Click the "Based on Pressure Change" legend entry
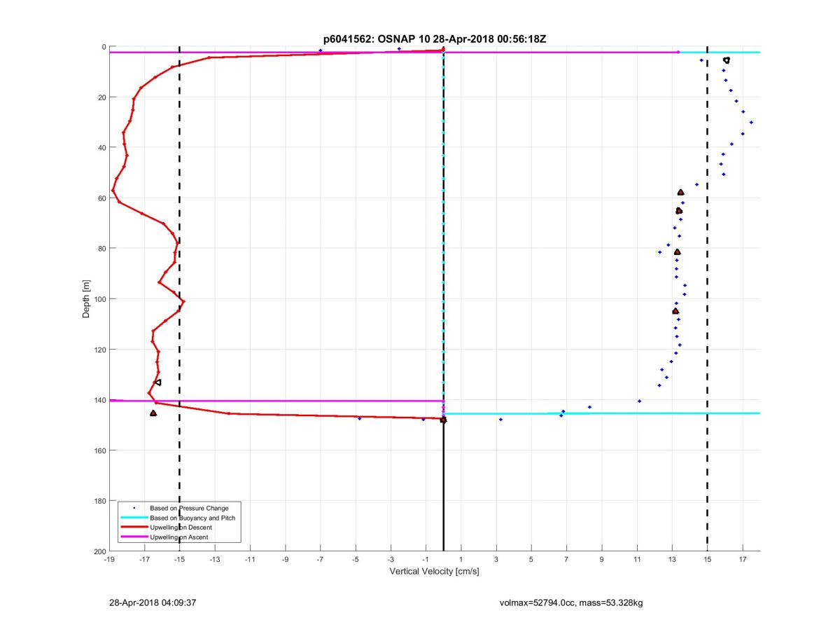Image resolution: width=840 pixels, height=620 pixels. pos(189,508)
